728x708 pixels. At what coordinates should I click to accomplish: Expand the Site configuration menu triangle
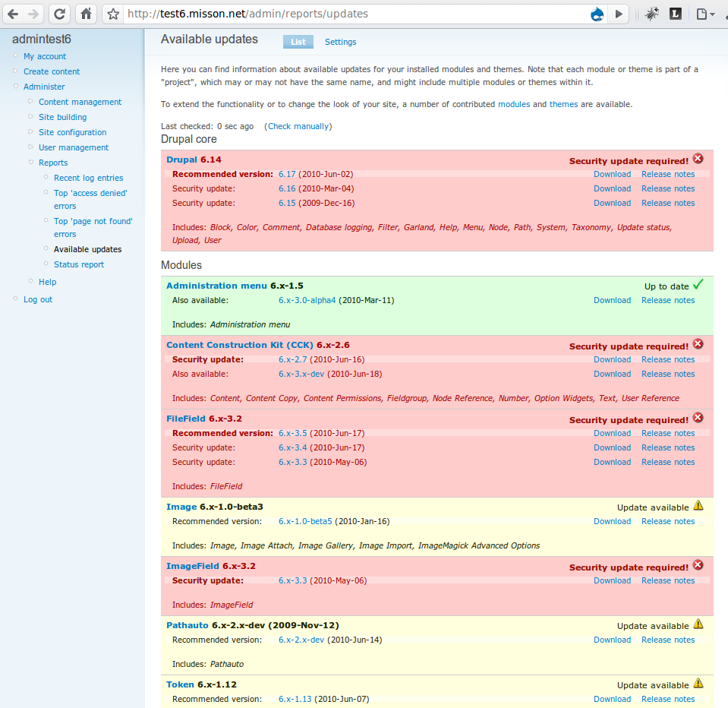point(30,132)
